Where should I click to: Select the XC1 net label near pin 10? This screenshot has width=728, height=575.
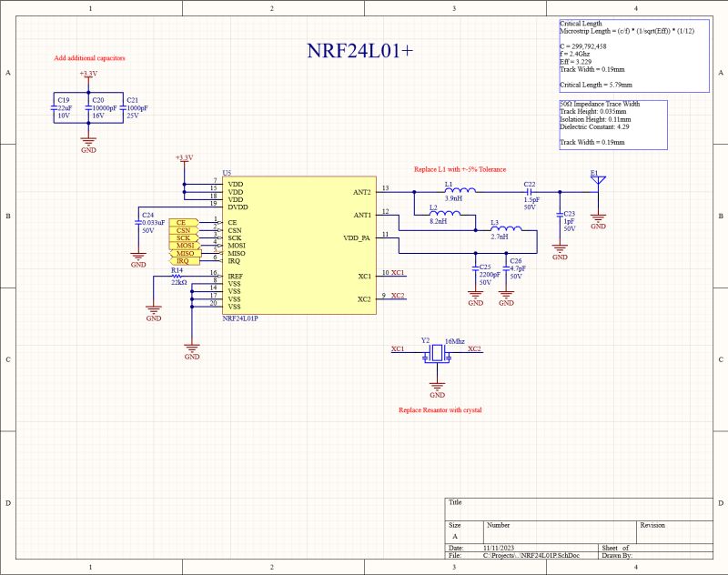click(396, 272)
